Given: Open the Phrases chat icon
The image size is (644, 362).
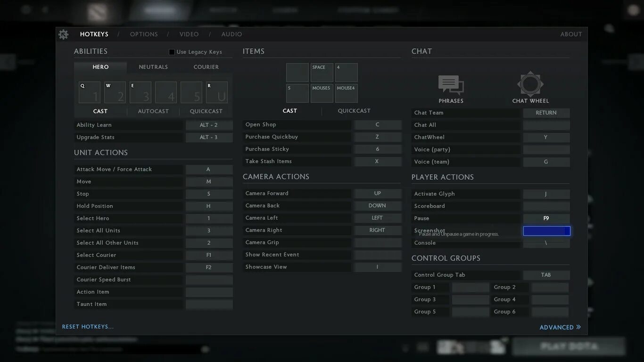Looking at the screenshot, I should (x=451, y=85).
